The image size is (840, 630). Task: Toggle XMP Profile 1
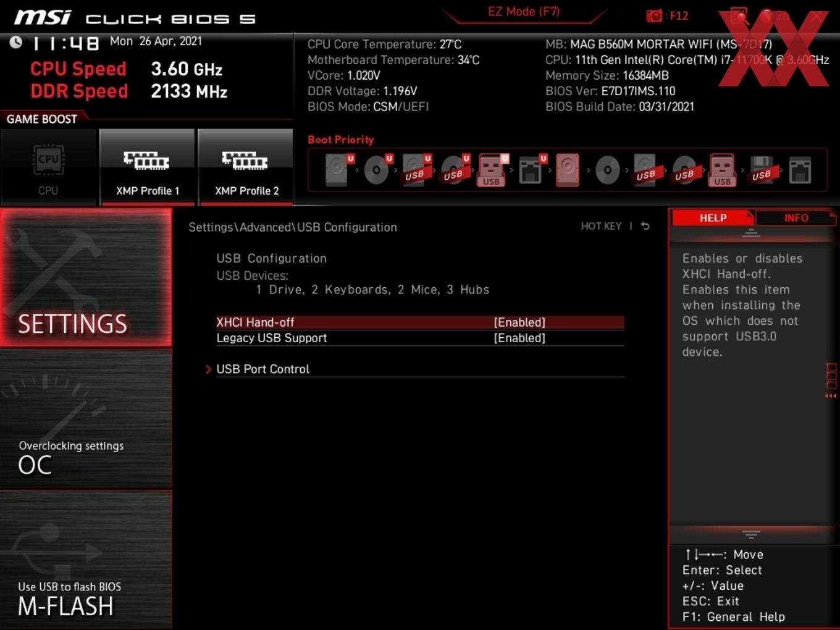click(x=148, y=167)
